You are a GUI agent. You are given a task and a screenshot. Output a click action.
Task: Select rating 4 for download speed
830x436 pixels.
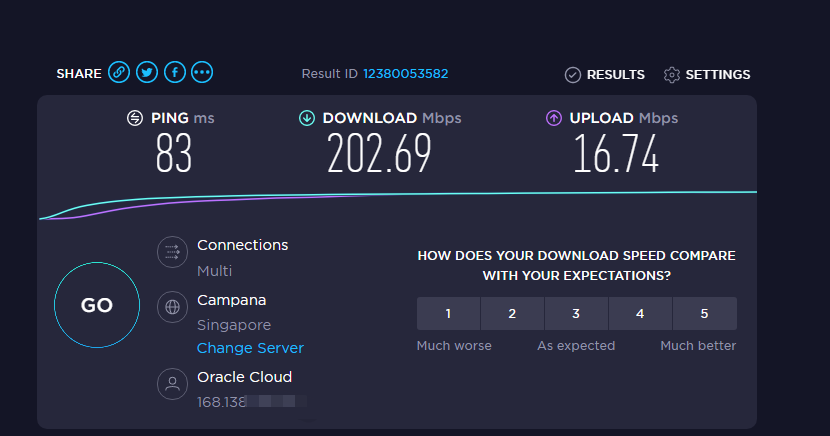pyautogui.click(x=640, y=314)
